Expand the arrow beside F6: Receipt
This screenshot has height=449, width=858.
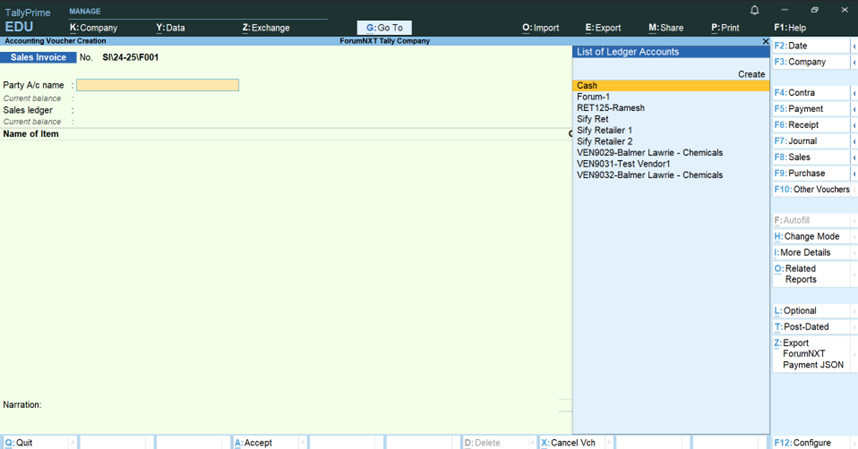854,125
